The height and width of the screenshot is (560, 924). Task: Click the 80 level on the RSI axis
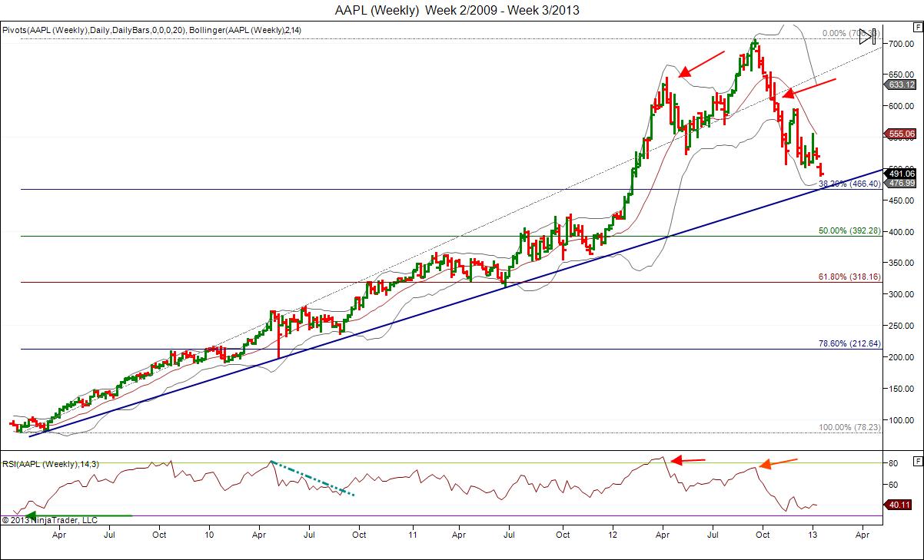click(894, 462)
